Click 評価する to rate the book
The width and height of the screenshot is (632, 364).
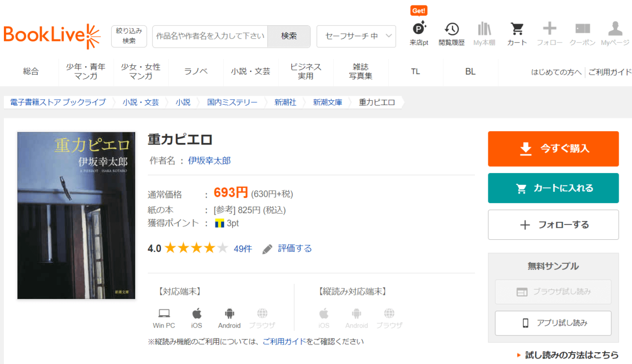tap(295, 249)
